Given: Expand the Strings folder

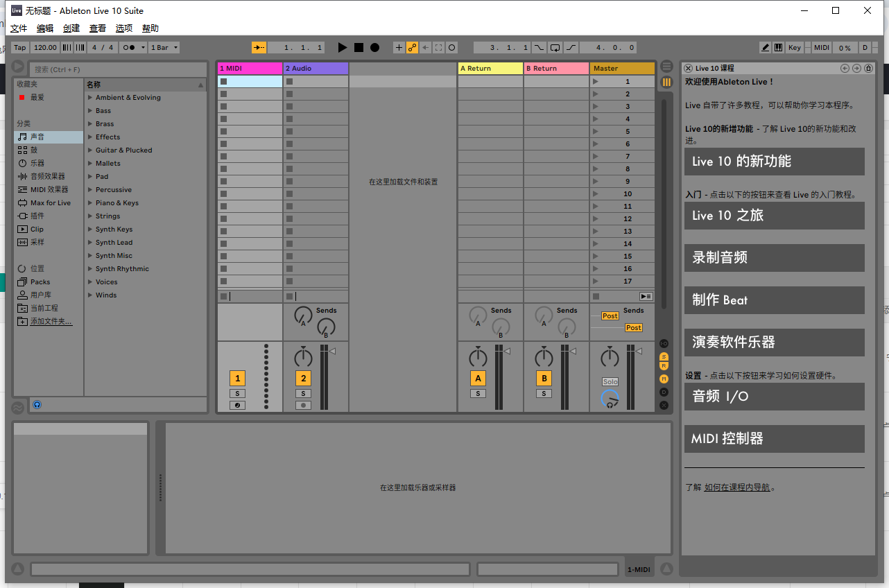Looking at the screenshot, I should click(x=90, y=216).
